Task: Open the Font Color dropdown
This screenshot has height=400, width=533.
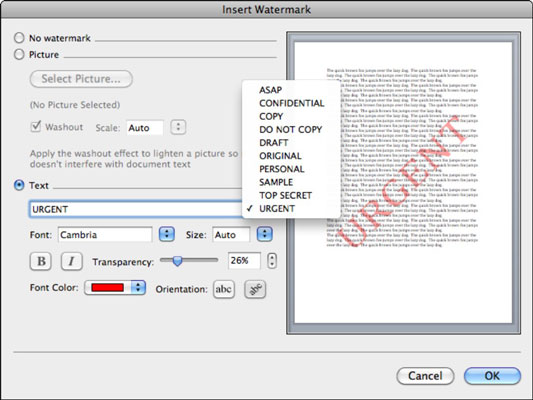Action: coord(115,288)
